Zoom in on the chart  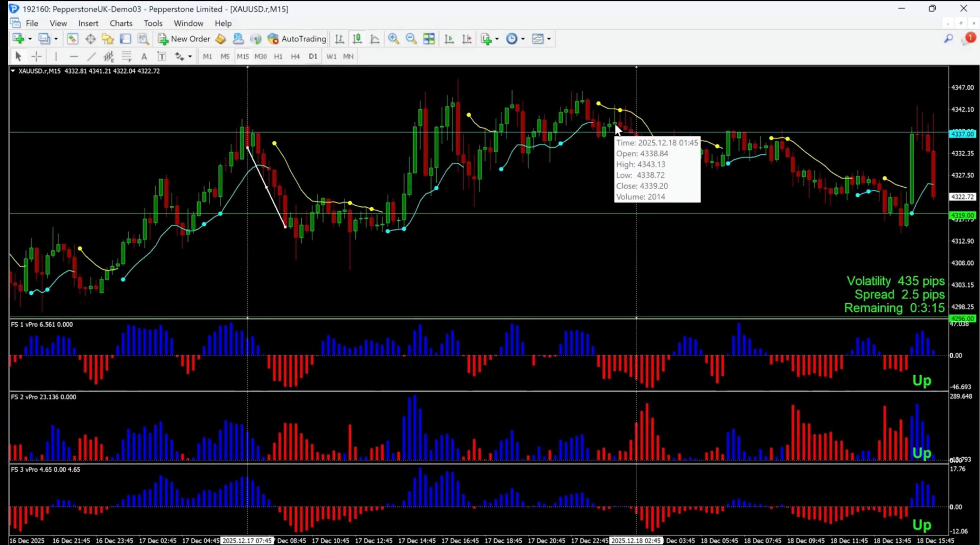[394, 39]
